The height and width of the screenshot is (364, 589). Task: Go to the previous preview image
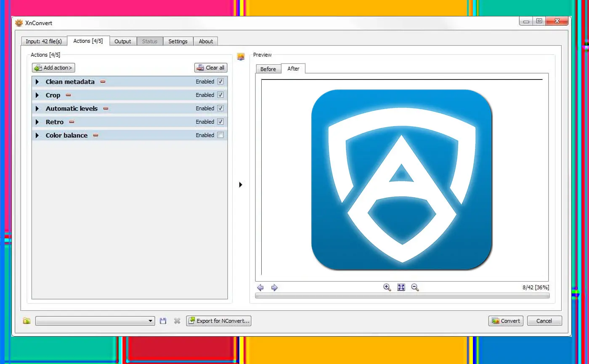point(260,288)
